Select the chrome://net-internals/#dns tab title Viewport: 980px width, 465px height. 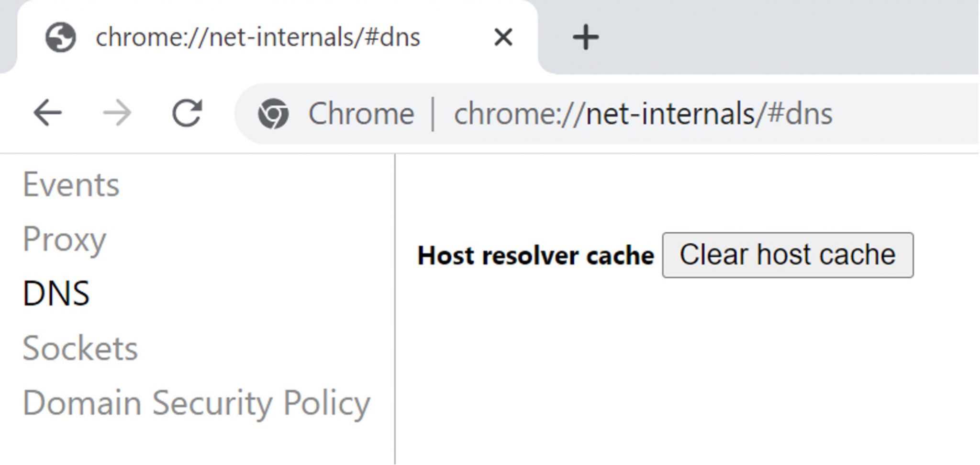(x=257, y=37)
